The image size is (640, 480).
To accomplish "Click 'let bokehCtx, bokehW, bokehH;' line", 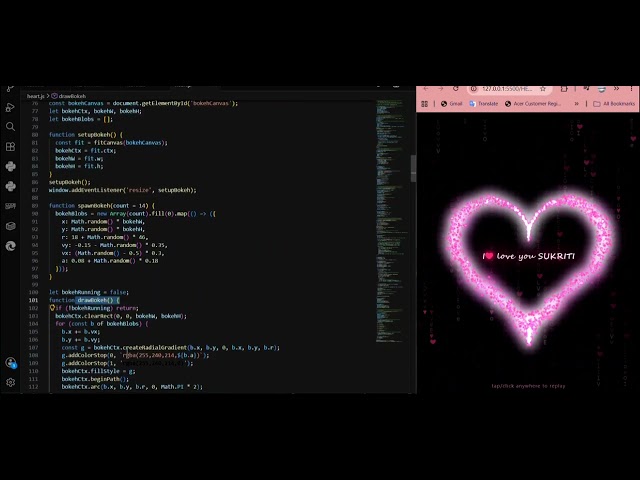I will point(95,111).
